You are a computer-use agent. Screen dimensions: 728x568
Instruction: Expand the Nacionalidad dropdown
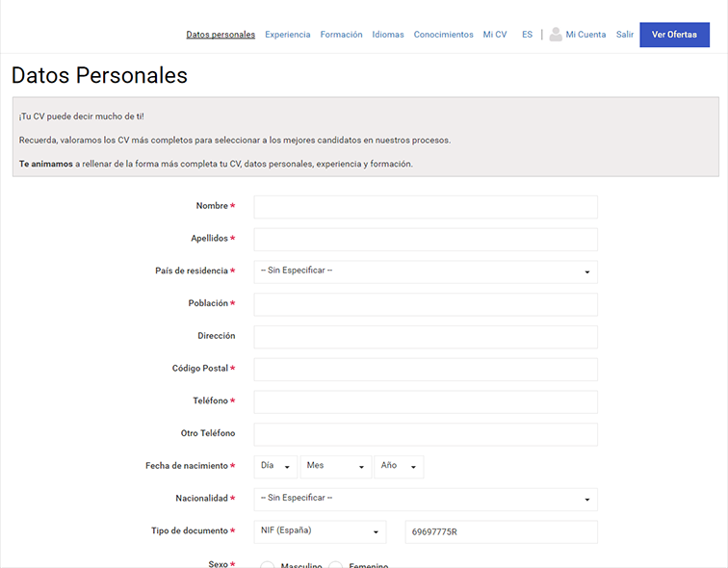tap(425, 499)
